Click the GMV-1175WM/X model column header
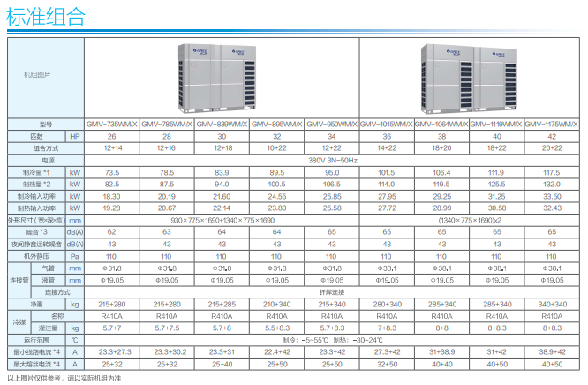 (x=552, y=125)
